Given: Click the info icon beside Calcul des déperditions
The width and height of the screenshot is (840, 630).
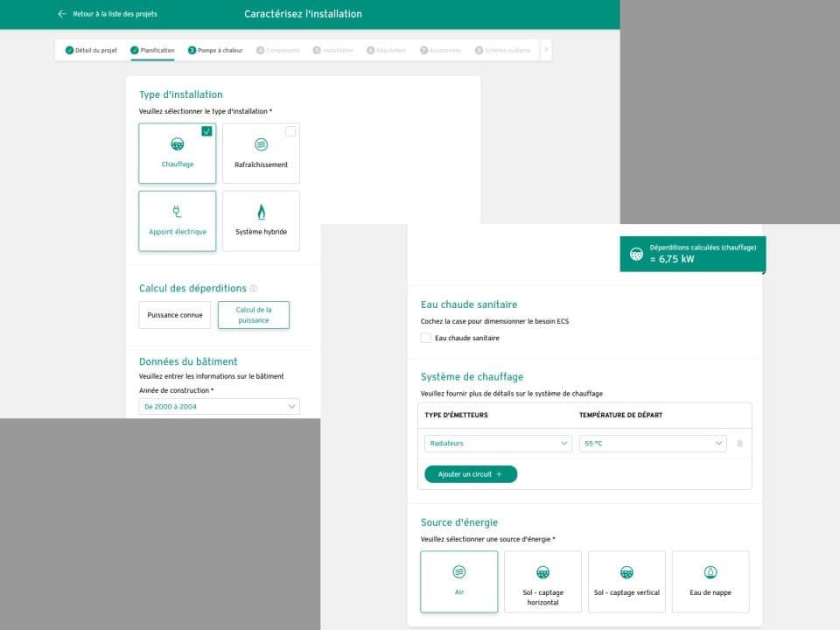Looking at the screenshot, I should (254, 289).
